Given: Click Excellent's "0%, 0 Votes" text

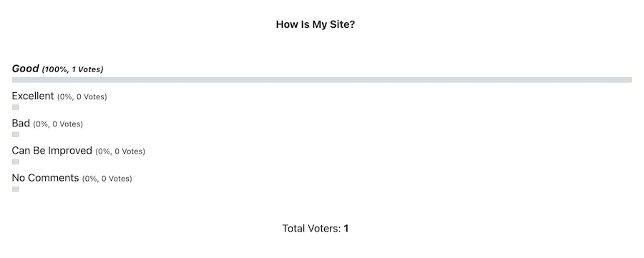Looking at the screenshot, I should pos(82,96).
